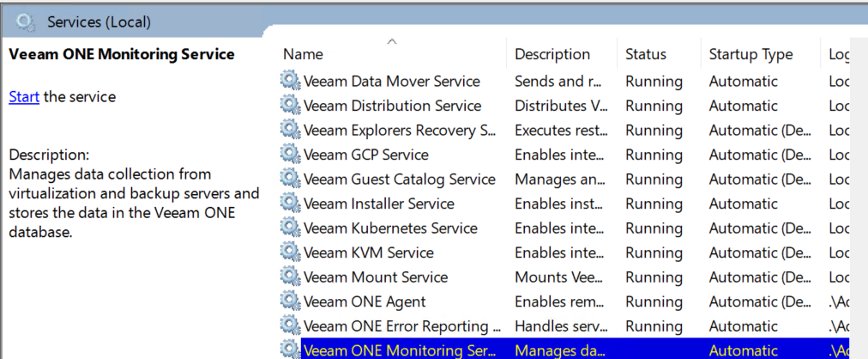
Task: Select the Veeam KVM Service name
Action: point(369,253)
